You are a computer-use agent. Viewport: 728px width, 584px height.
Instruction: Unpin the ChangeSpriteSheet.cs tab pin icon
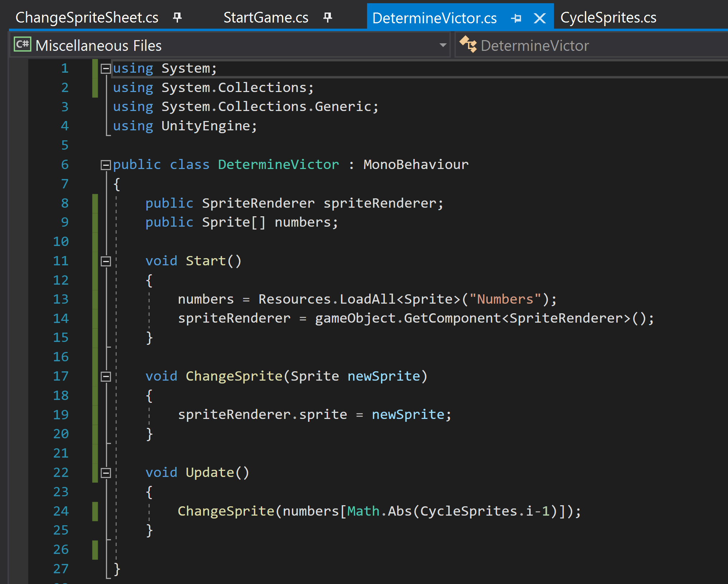[x=177, y=17]
